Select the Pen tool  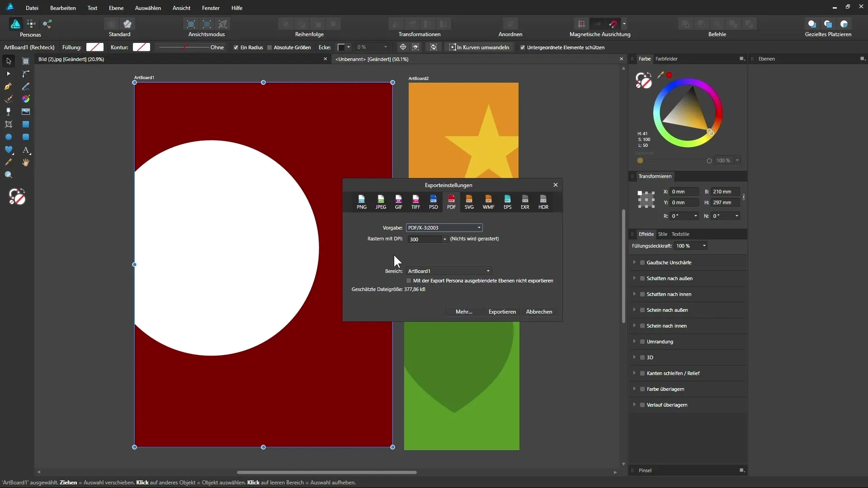tap(9, 86)
